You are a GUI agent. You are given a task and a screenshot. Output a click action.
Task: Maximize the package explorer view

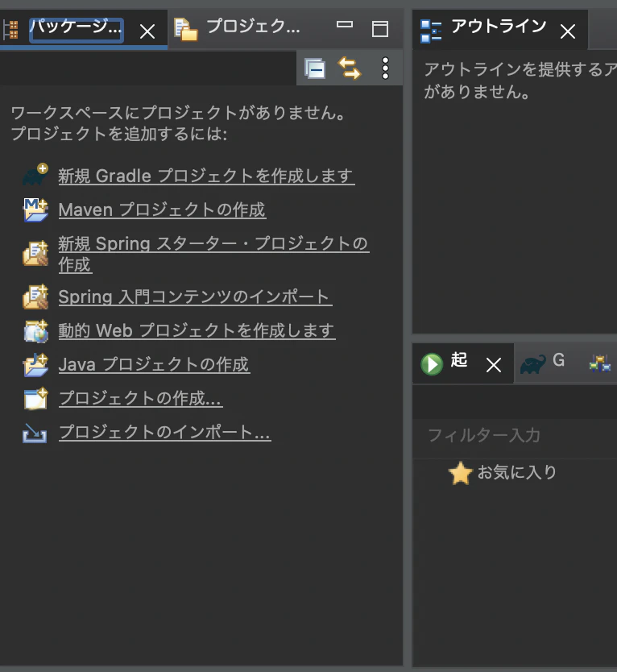point(380,29)
